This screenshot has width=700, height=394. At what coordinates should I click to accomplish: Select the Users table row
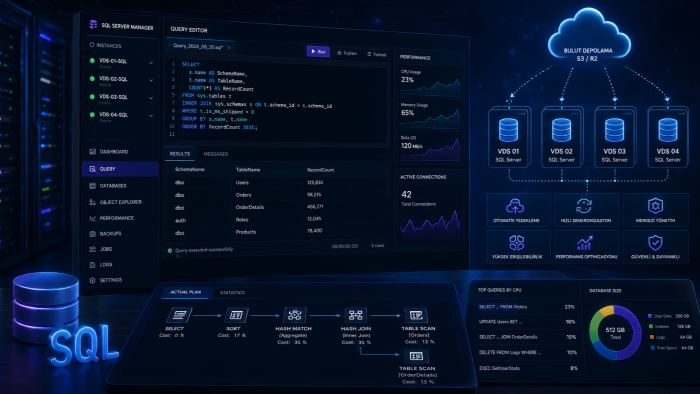tap(277, 182)
